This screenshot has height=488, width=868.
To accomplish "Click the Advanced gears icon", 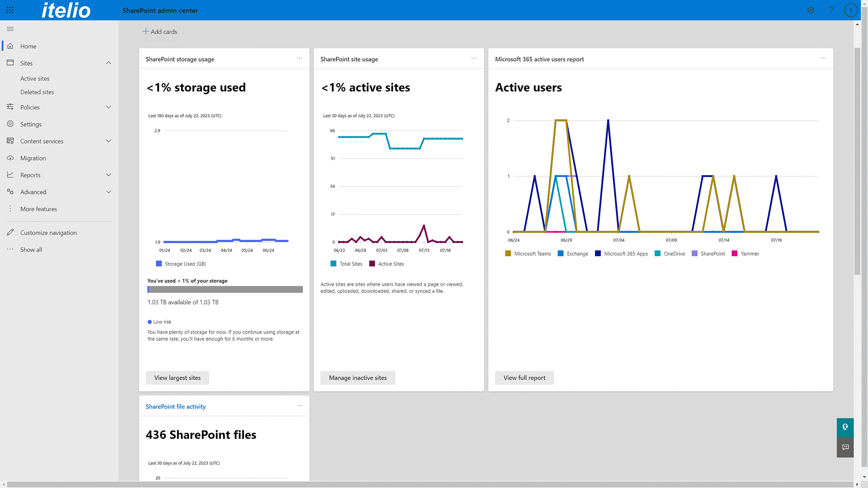I will click(10, 191).
